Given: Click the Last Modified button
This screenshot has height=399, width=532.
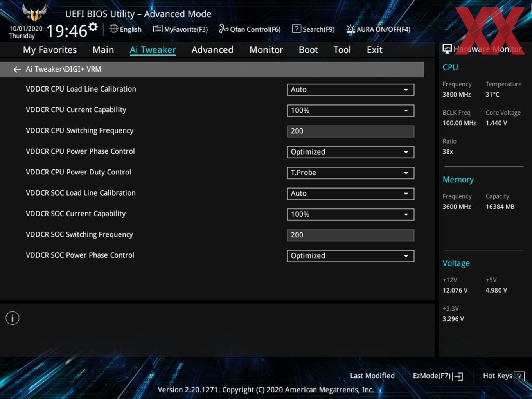Looking at the screenshot, I should [x=372, y=376].
